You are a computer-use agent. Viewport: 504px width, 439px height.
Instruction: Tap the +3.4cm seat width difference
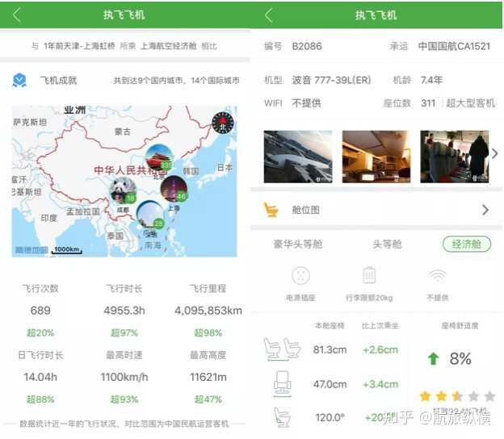(x=380, y=384)
